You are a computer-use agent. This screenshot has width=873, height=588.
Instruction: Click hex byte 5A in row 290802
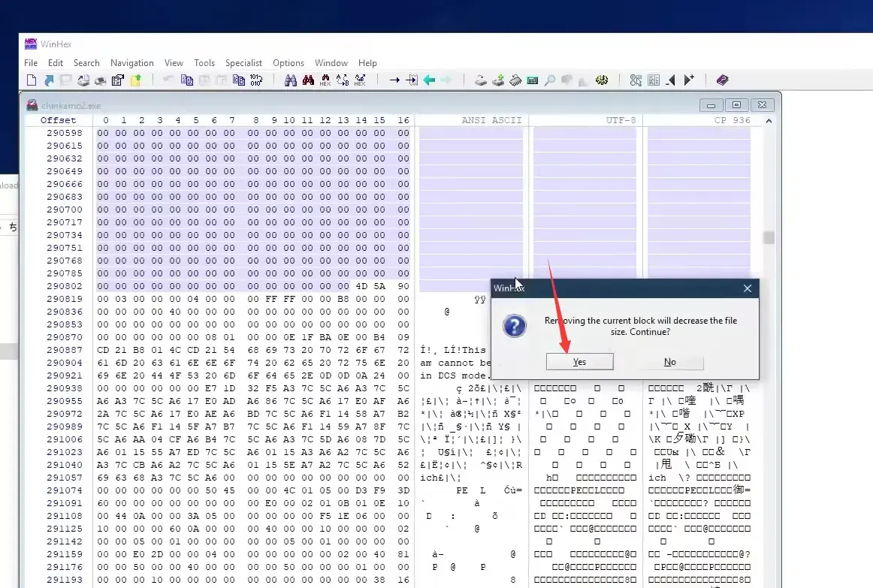tap(379, 286)
